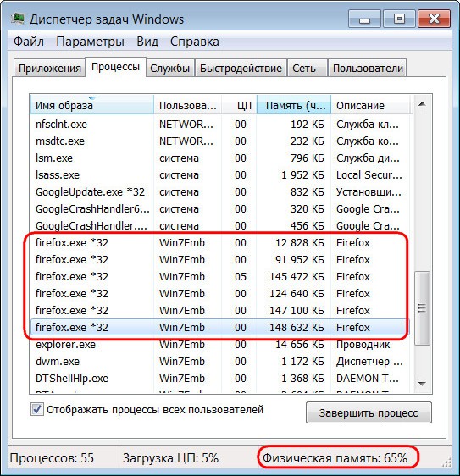Viewport: 460px width, 476px height.
Task: Select firefox.exe using 12 828 КБ
Action: (219, 243)
